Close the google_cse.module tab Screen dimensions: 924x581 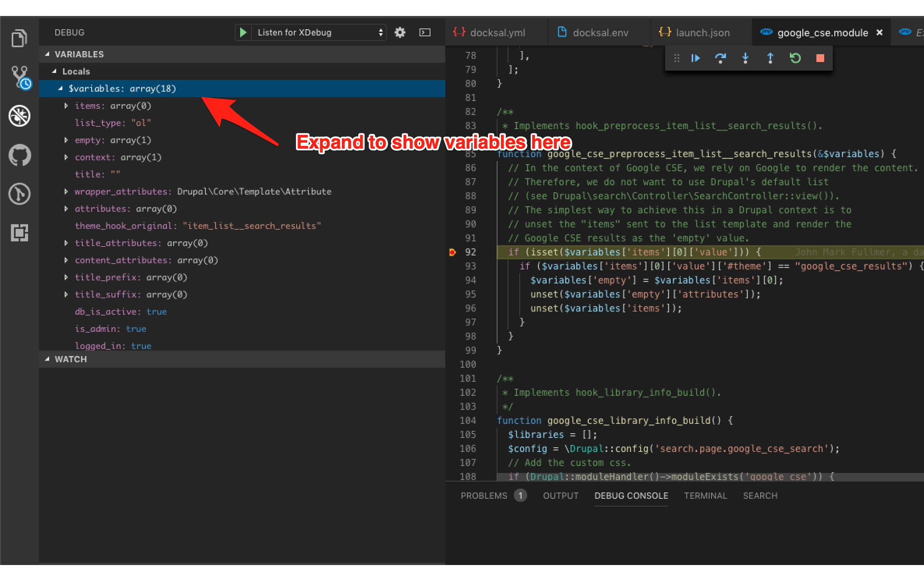tap(880, 33)
